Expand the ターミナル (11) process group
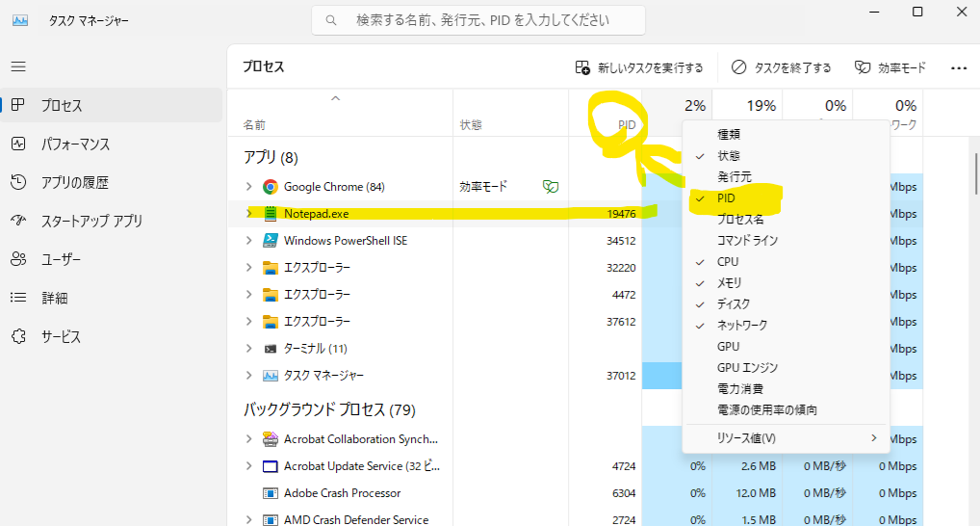Screen dimensions: 980x526 click(x=248, y=349)
